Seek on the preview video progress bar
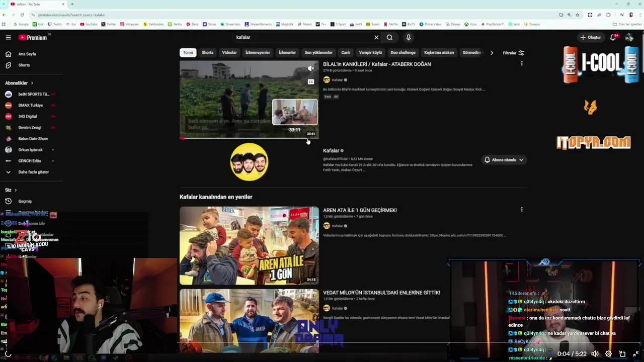This screenshot has width=644, height=362. click(x=249, y=138)
